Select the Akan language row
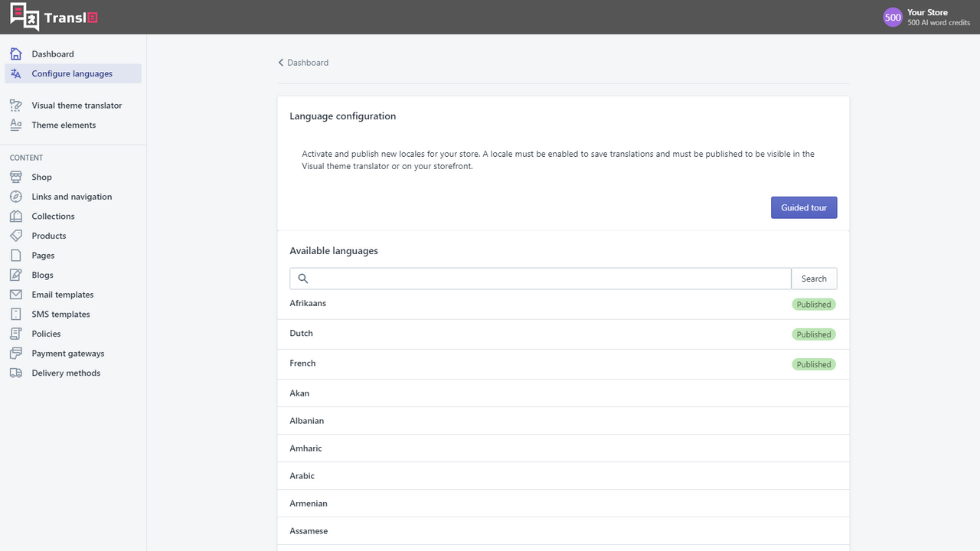This screenshot has width=980, height=551. [299, 393]
